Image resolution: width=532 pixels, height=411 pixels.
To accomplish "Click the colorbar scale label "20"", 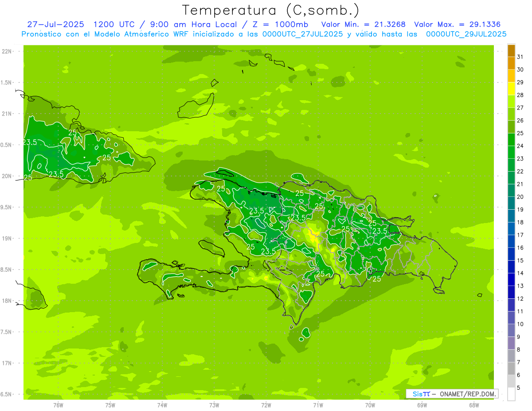I will (x=520, y=197).
